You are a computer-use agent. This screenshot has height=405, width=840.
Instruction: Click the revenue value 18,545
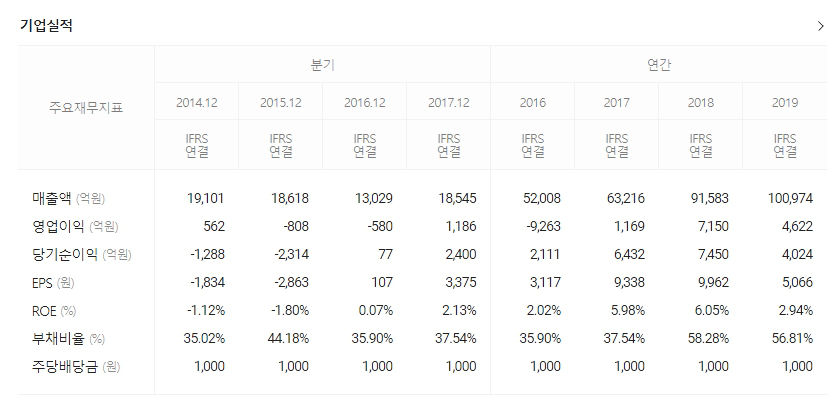(x=458, y=198)
